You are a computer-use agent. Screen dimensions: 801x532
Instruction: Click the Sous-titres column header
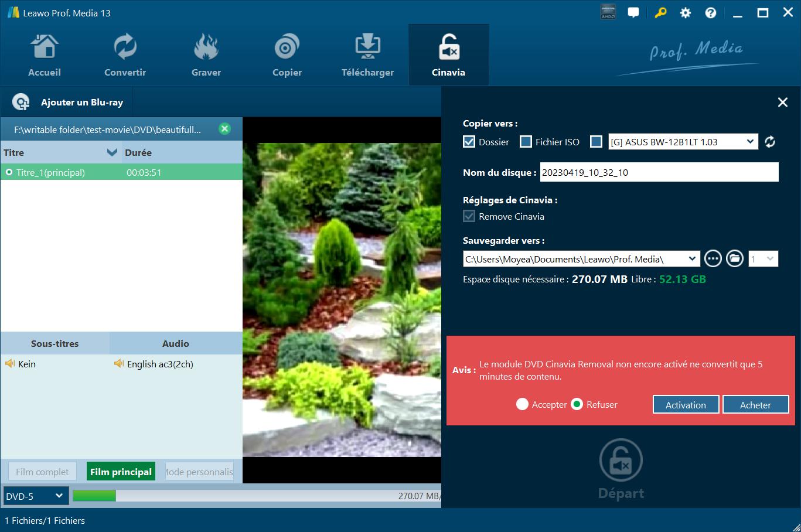(x=54, y=343)
